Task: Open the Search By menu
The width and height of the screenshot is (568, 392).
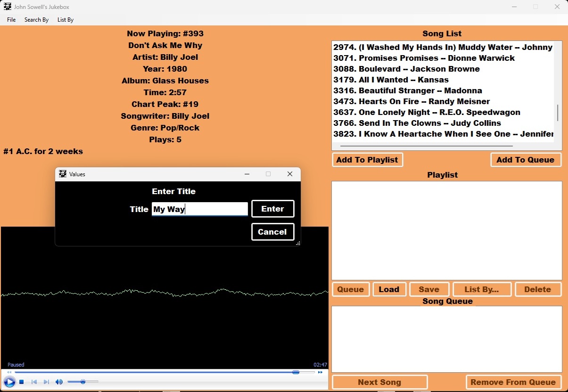Action: pos(36,20)
